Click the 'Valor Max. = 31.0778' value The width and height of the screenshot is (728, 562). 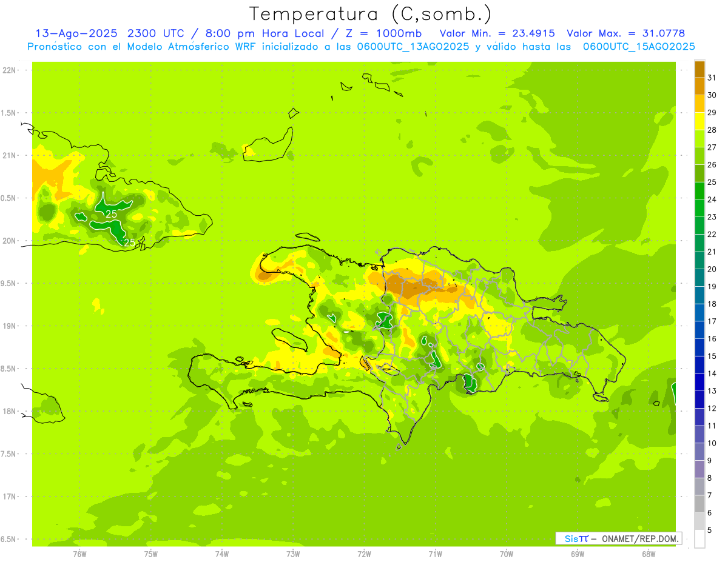tap(625, 33)
